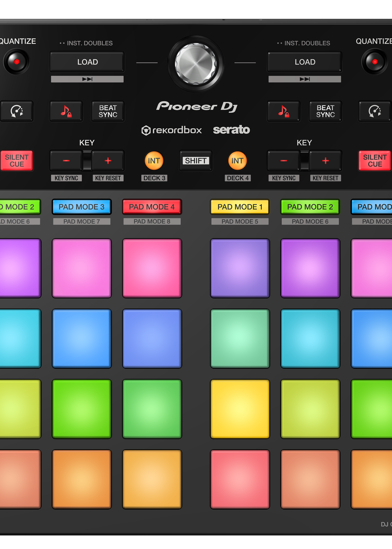This screenshot has width=392, height=549.
Task: Hold the SHIFT button
Action: 196,160
